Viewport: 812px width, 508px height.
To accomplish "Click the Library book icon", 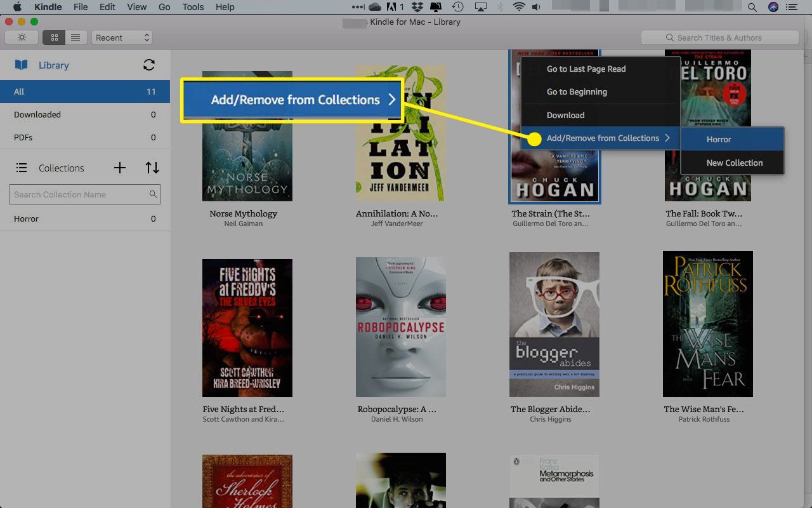I will pos(22,65).
